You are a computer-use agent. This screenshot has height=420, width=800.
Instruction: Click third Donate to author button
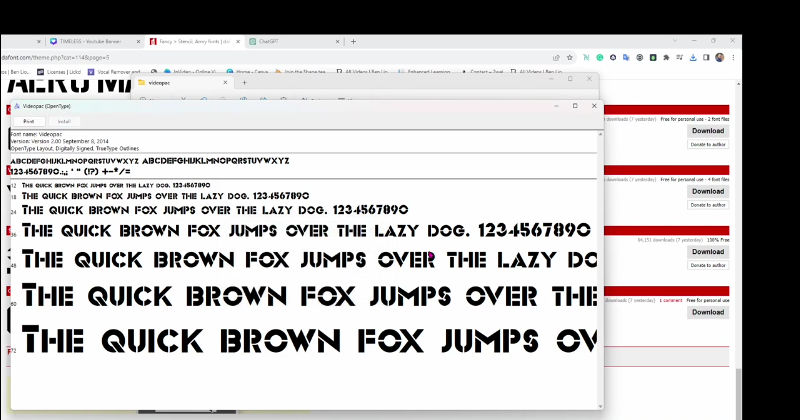click(708, 265)
